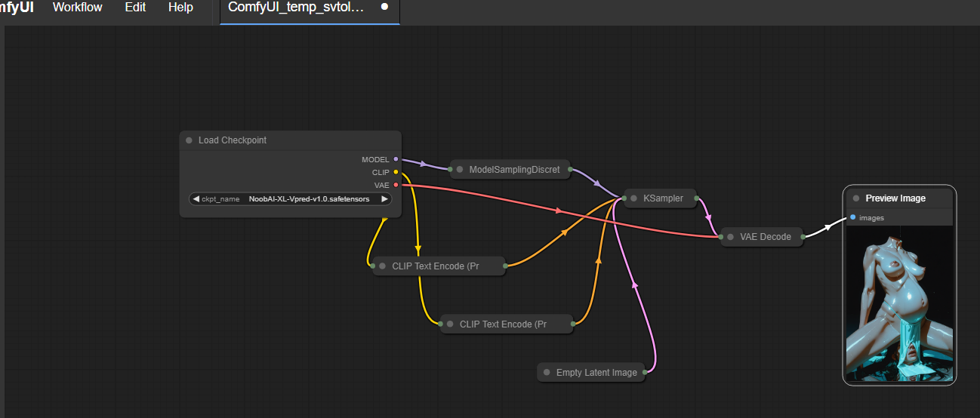Open the ckpt_name checkpoint dropdown

[x=291, y=199]
